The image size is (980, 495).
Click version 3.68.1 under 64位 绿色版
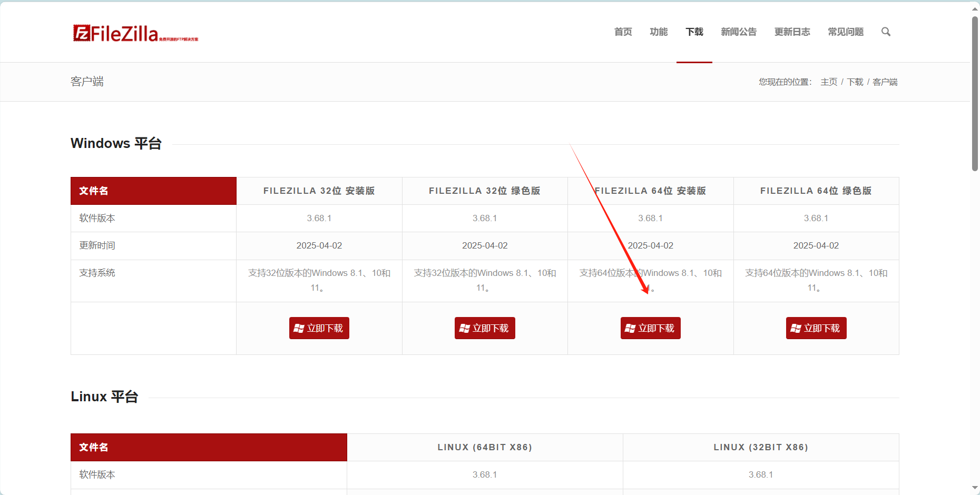816,218
